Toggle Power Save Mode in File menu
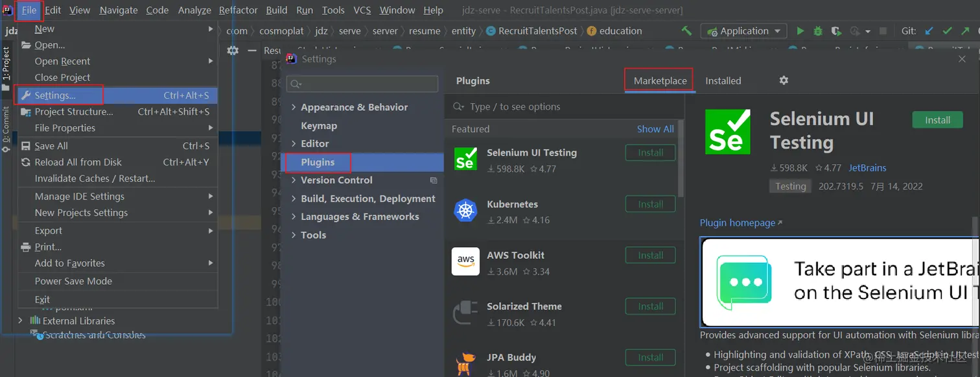 [117, 281]
